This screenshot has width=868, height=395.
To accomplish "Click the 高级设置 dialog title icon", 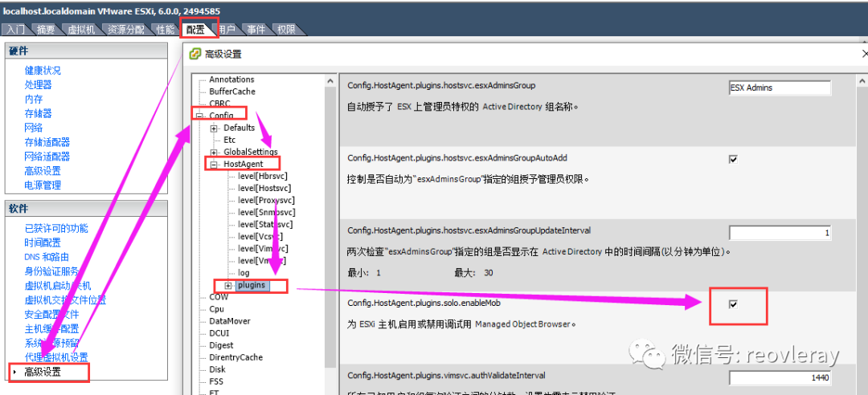I will pyautogui.click(x=194, y=54).
